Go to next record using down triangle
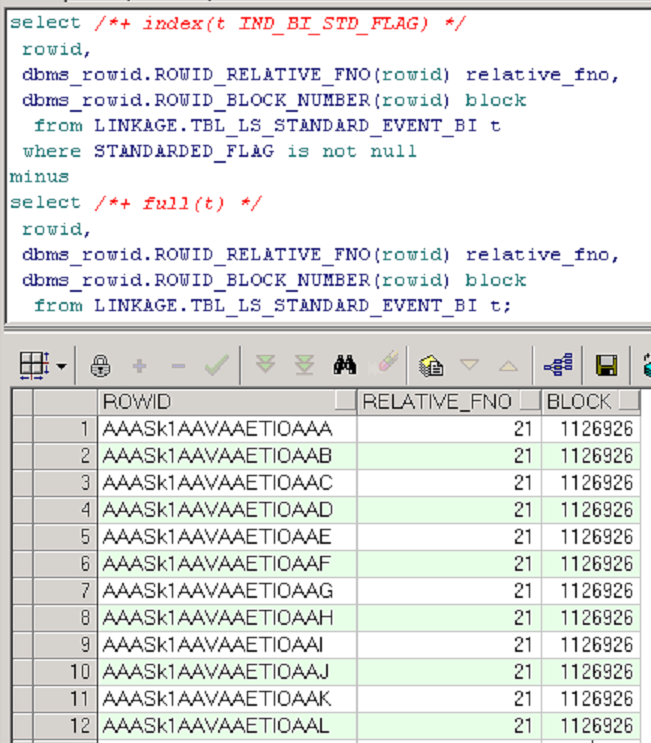Image resolution: width=651 pixels, height=743 pixels. 470,366
